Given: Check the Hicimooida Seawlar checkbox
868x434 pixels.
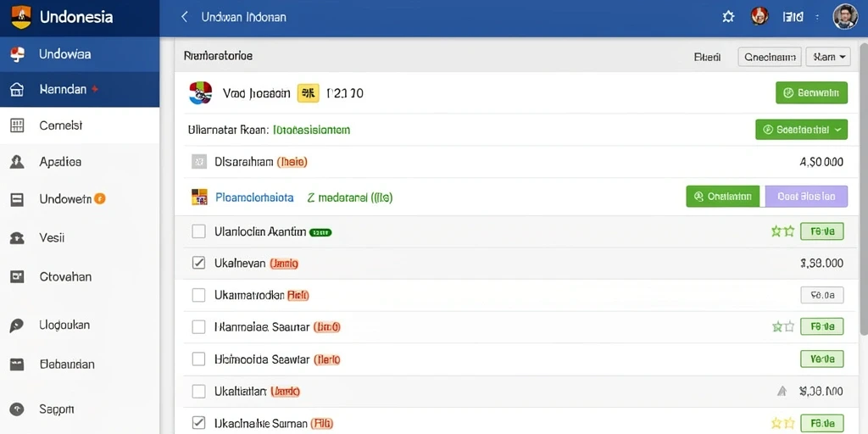Looking at the screenshot, I should pos(198,359).
